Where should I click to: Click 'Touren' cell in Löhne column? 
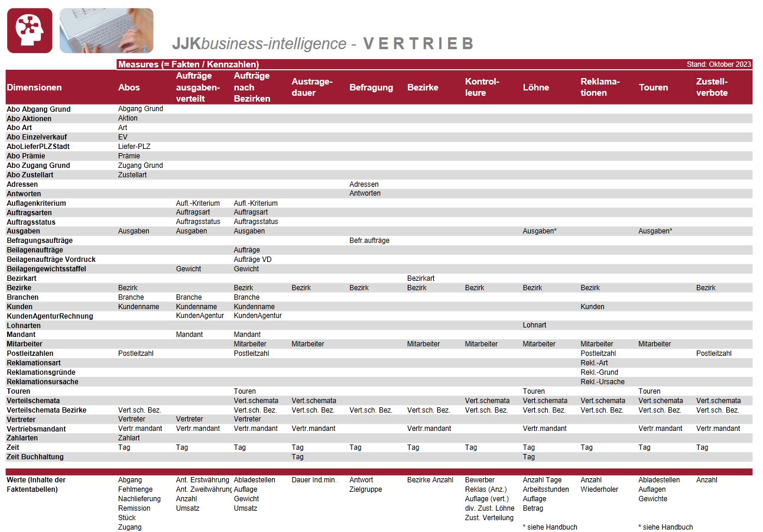point(534,391)
